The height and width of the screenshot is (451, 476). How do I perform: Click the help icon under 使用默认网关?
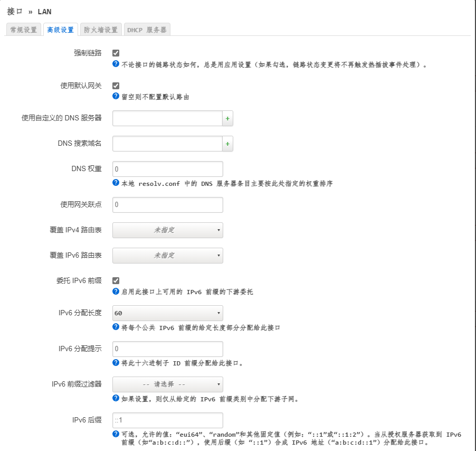(115, 97)
